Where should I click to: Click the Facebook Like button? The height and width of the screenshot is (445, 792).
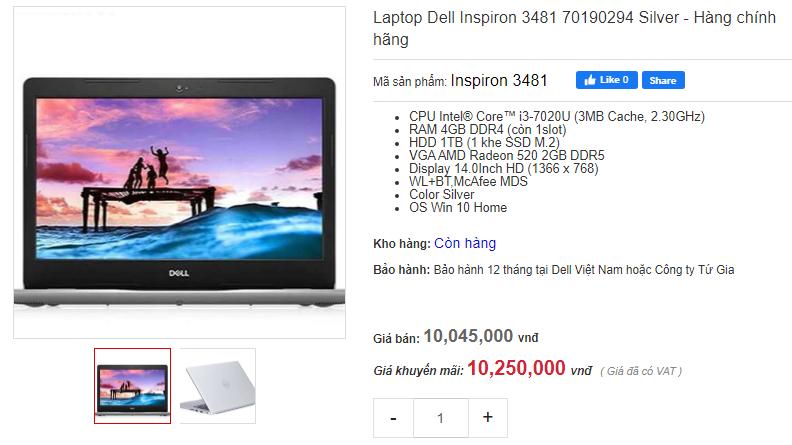click(606, 80)
